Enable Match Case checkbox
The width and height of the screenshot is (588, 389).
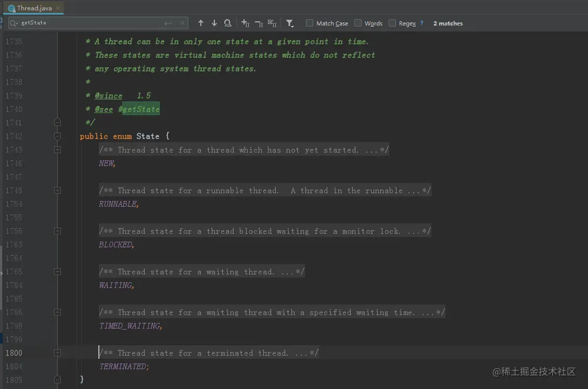coord(310,23)
